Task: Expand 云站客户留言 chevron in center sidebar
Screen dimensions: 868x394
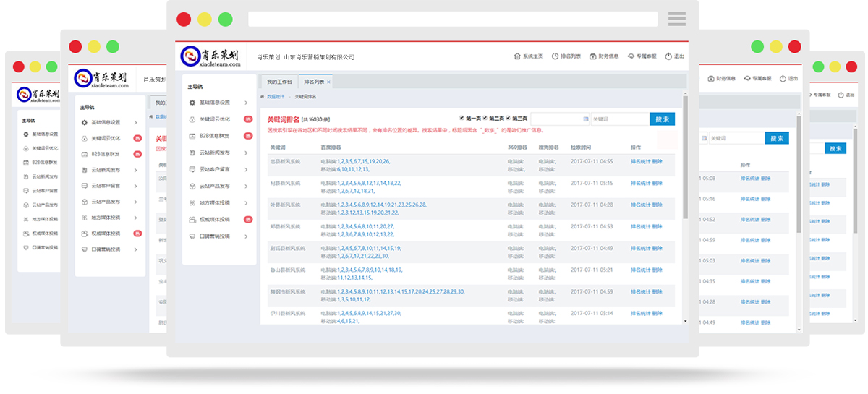Action: pyautogui.click(x=246, y=169)
